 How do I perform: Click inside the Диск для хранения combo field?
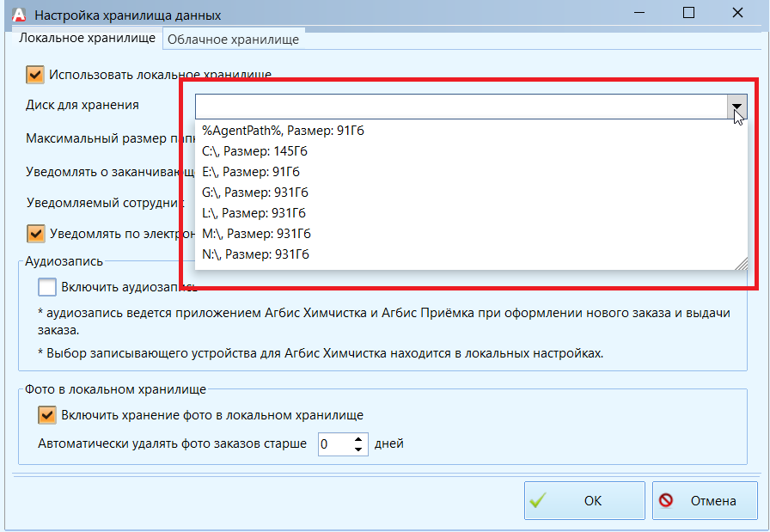(461, 106)
